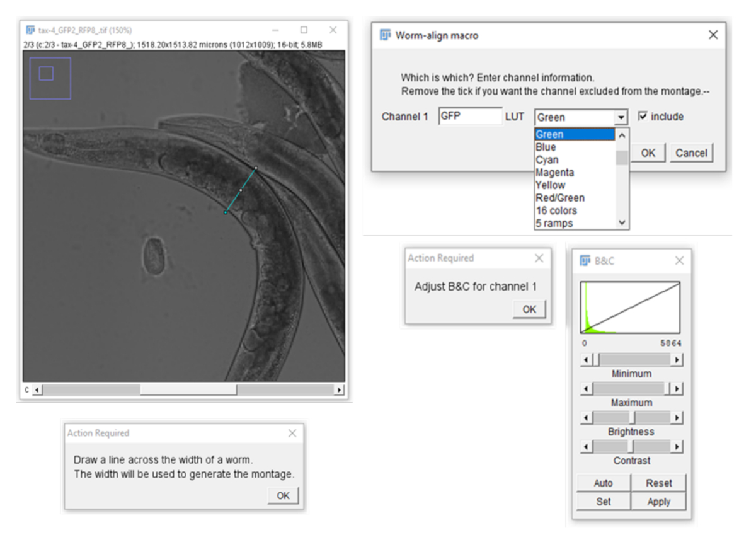Click left arrow of Contrast slider

pos(586,447)
